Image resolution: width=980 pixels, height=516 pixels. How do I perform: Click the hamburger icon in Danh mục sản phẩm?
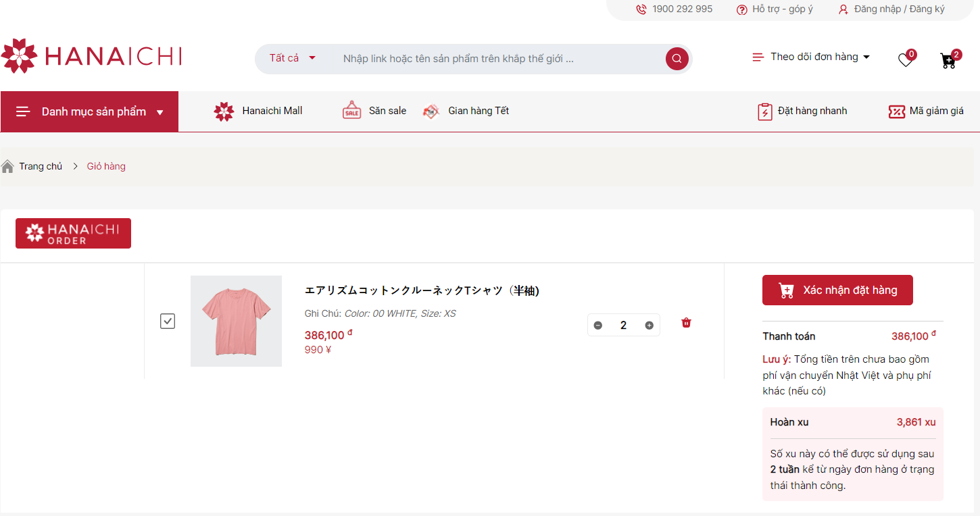tap(24, 111)
